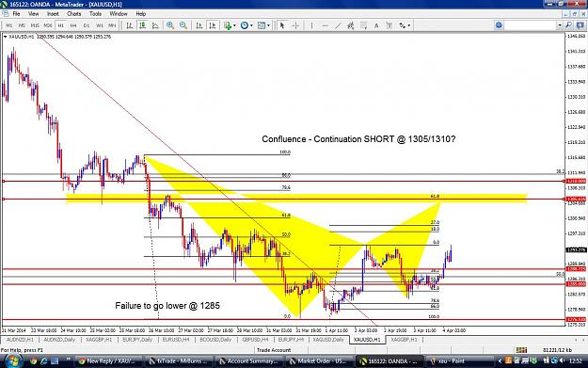Switch timeframe to D1
588x368 pixels.
click(87, 25)
